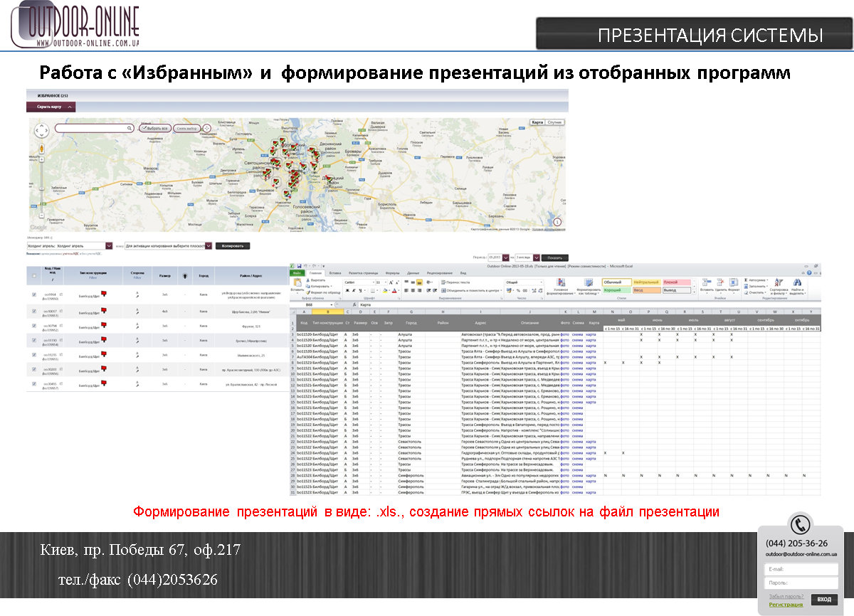Viewport: 854px width, 616px height.
Task: Toggle the select-all checkbox in table header
Action: [34, 276]
